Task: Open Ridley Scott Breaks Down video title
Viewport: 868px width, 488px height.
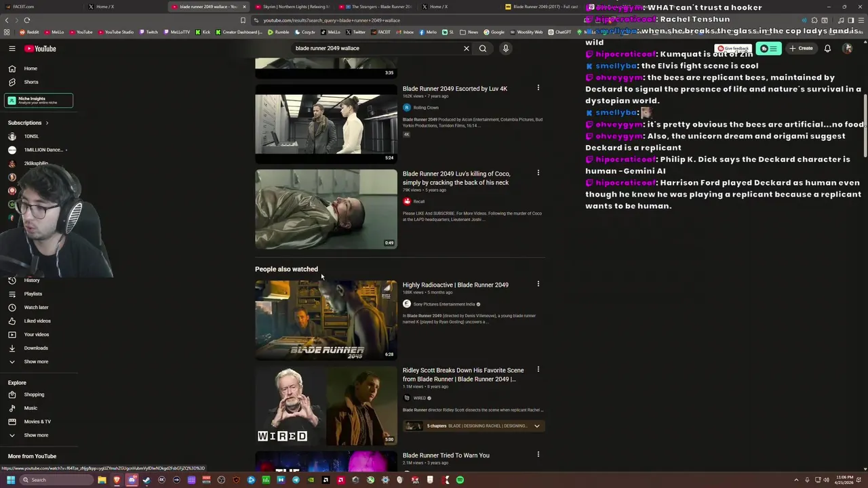Action: coord(463,374)
